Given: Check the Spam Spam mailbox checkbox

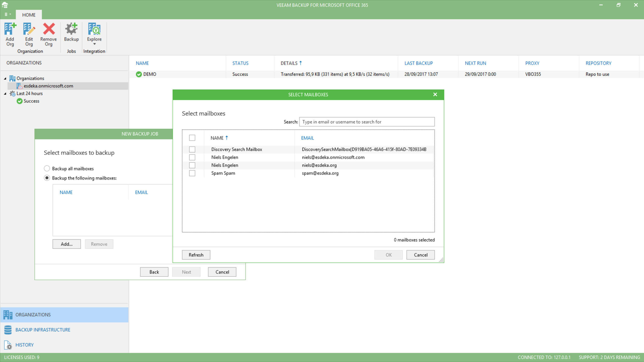Looking at the screenshot, I should [x=192, y=173].
